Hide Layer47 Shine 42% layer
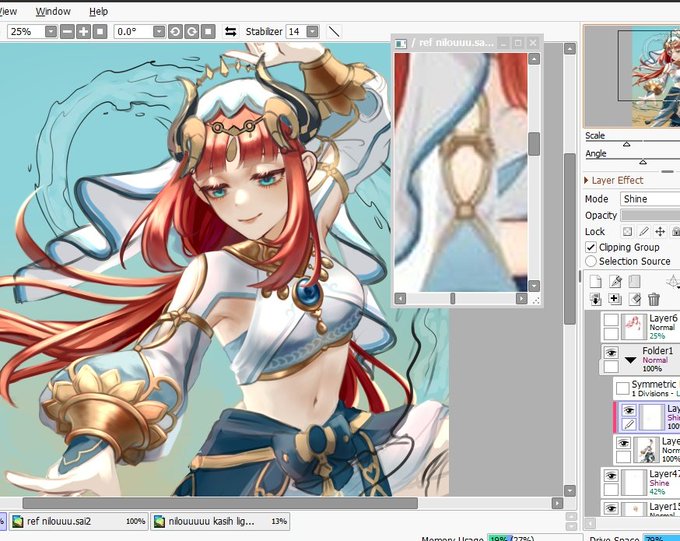Screen dimensions: 680x541 (x=611, y=476)
